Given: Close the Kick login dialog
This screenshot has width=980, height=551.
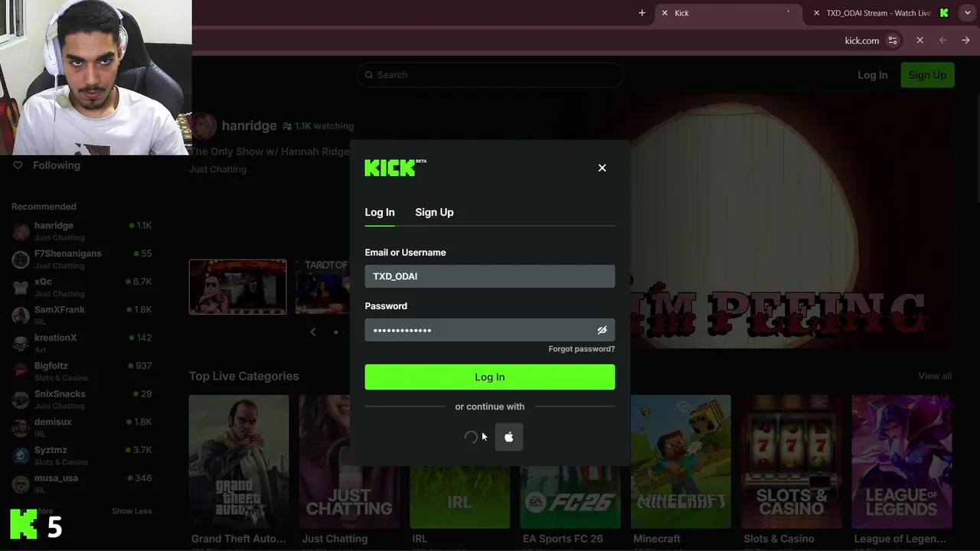Looking at the screenshot, I should (602, 168).
